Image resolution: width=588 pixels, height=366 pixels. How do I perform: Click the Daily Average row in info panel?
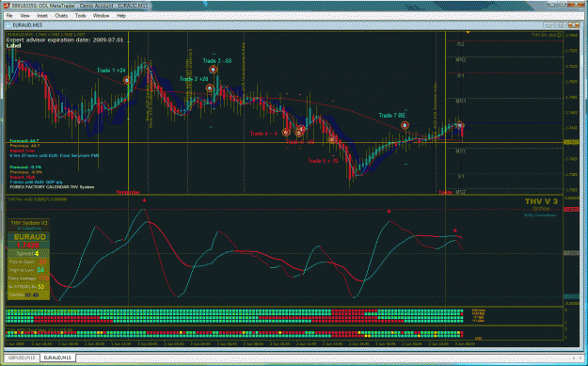[x=28, y=278]
